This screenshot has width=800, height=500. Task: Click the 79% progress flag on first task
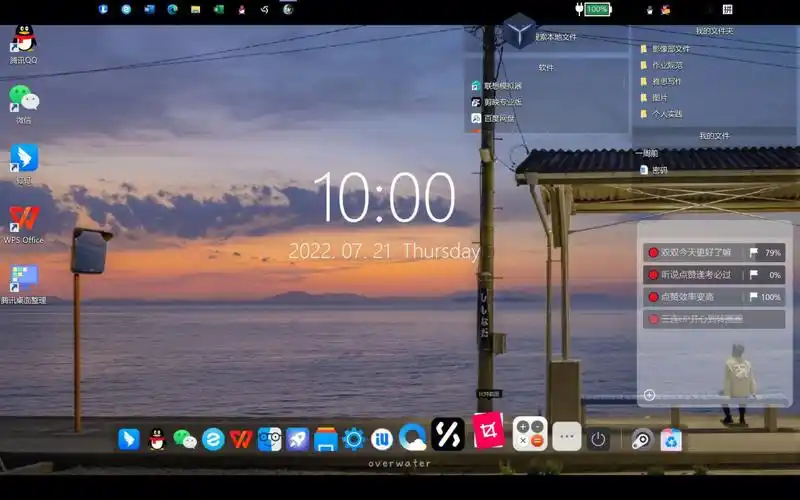point(753,253)
